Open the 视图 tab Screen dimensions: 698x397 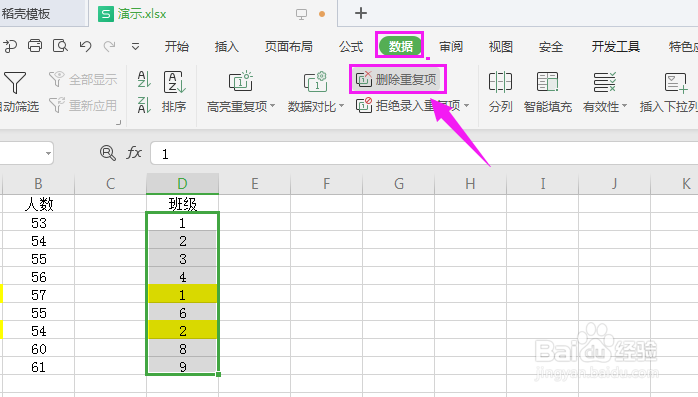pos(500,46)
